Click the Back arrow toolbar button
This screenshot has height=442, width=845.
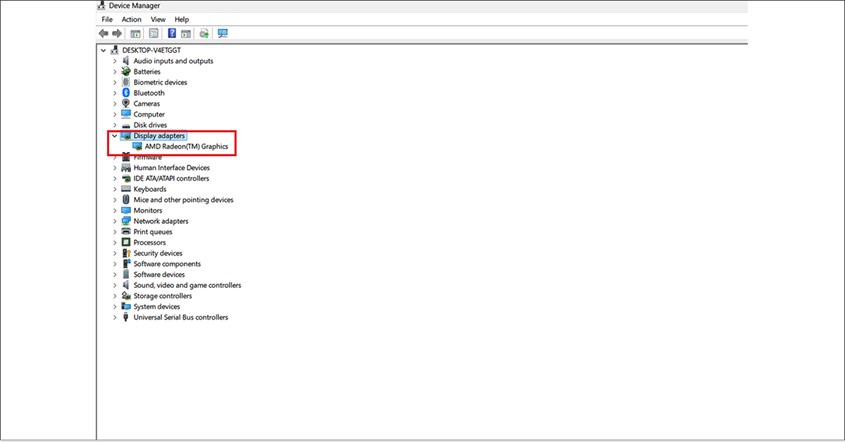(x=103, y=33)
